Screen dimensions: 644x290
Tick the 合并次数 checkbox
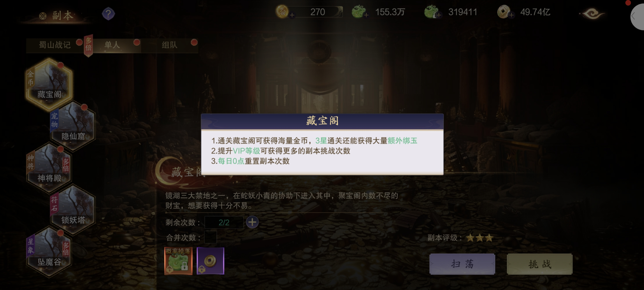[x=211, y=237]
